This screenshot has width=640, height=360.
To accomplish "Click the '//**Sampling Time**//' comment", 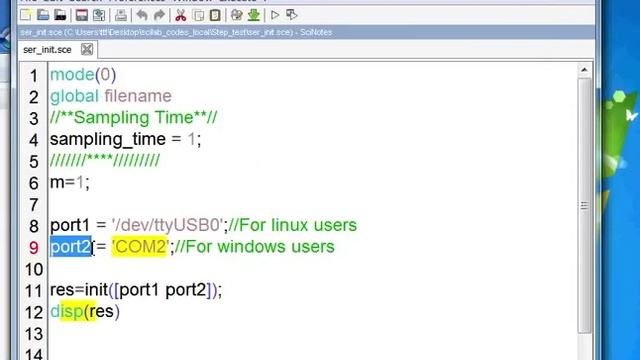I will coord(133,118).
